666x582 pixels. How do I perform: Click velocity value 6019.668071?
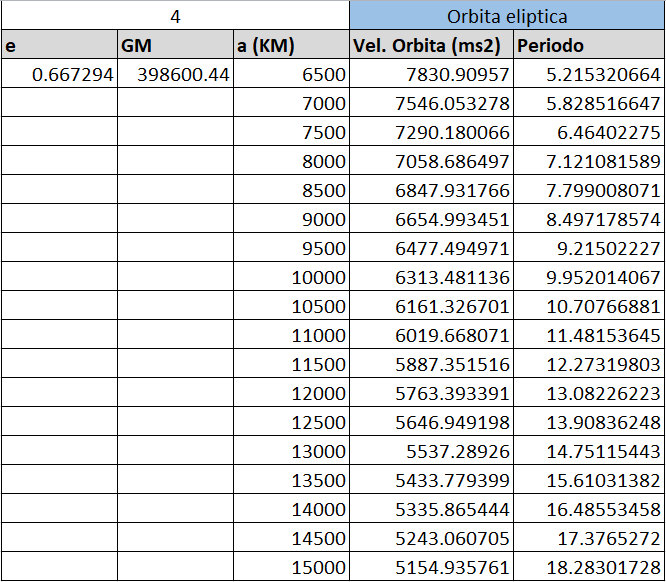[x=432, y=334]
